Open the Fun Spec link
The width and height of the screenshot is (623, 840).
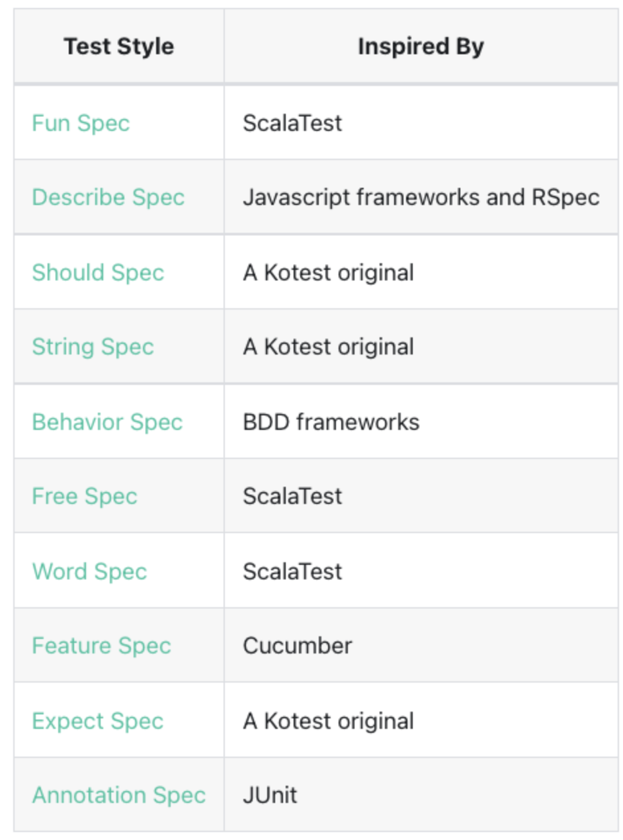coord(81,123)
